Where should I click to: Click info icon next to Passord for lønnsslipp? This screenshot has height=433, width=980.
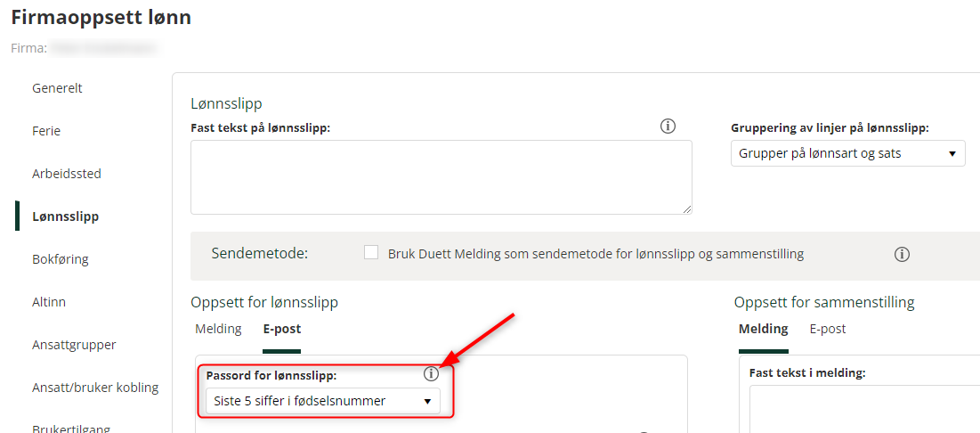pyautogui.click(x=431, y=374)
